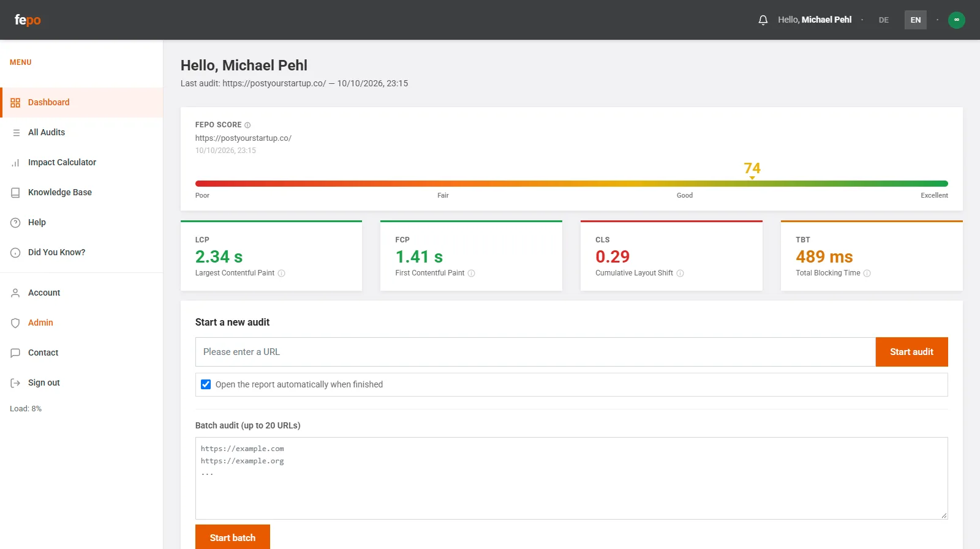
Task: Click the 'Start a new audit' heading
Action: [x=232, y=323]
